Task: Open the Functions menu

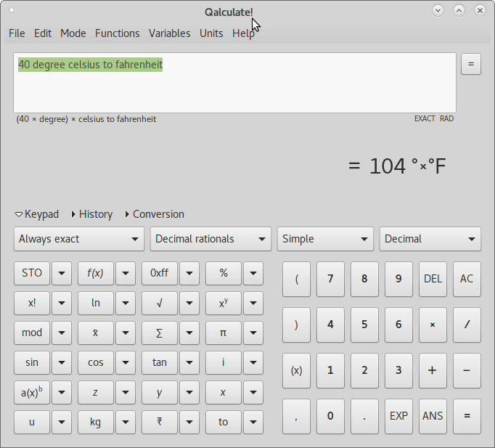Action: pos(117,33)
